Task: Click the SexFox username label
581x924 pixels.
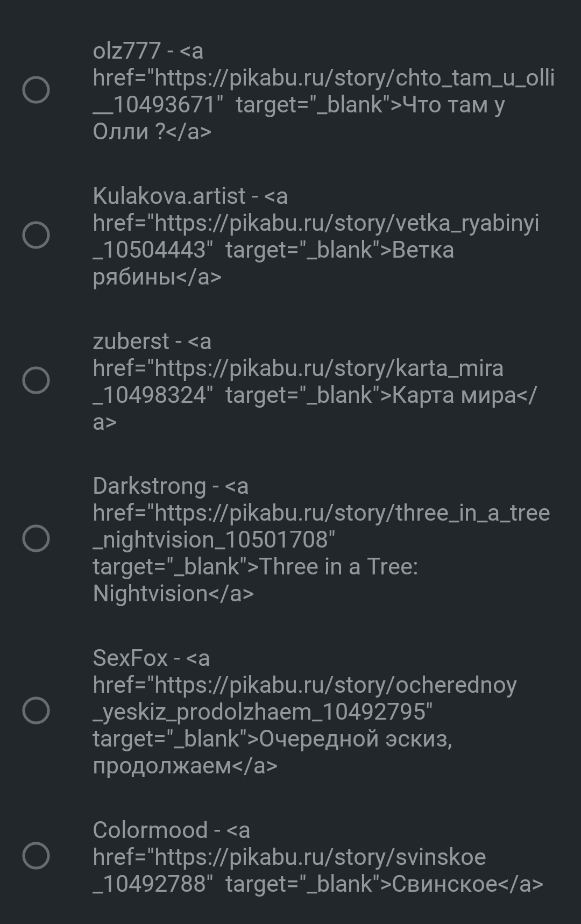Action: (x=130, y=658)
